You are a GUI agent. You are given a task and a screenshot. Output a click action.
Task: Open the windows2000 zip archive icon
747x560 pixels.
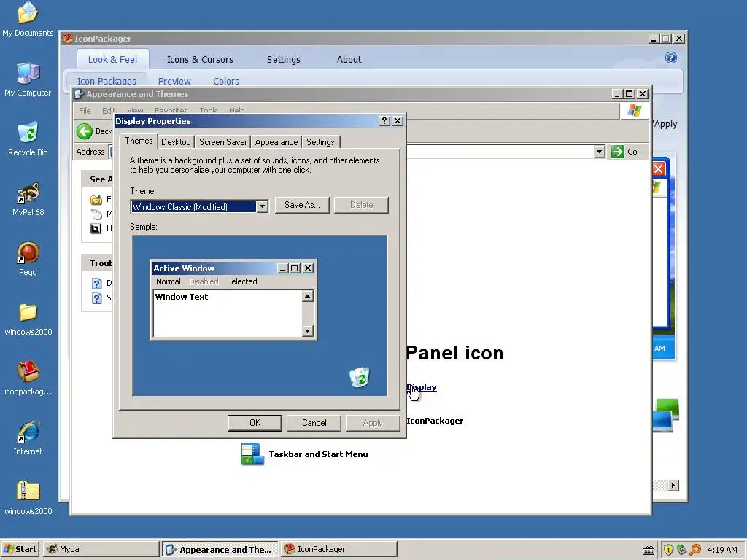[x=28, y=491]
